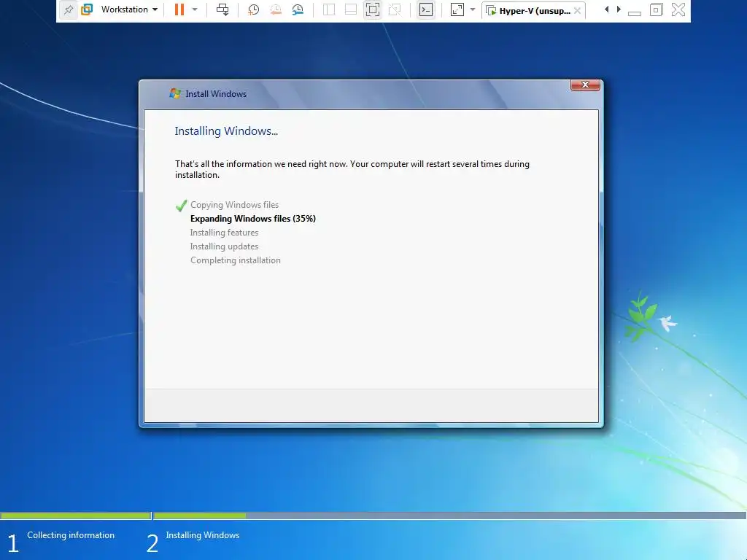Pin the VMware toolbar with pushpin icon

pyautogui.click(x=69, y=9)
